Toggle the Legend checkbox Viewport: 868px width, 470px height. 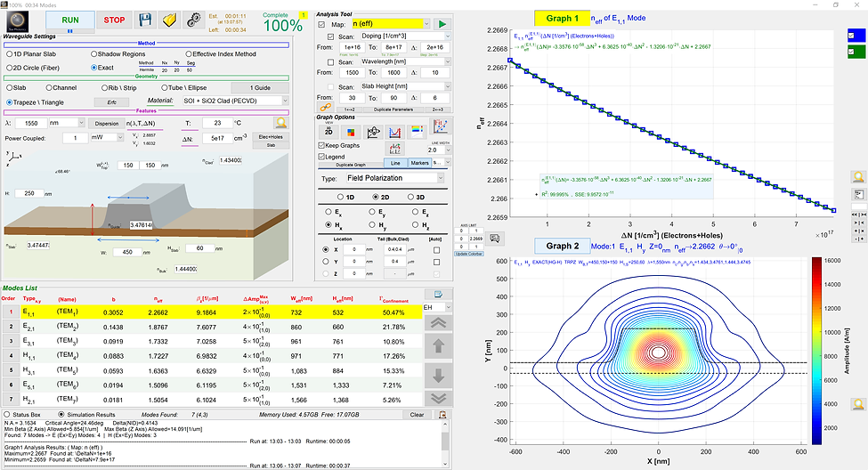click(321, 157)
